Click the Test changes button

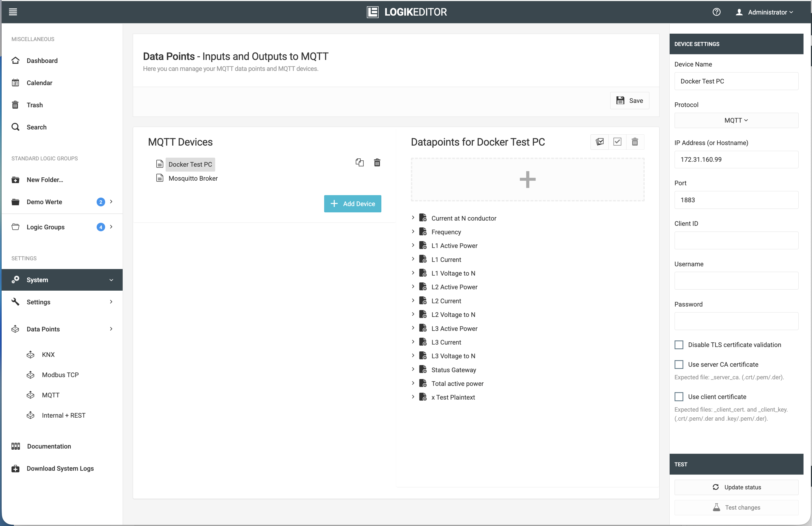click(x=736, y=507)
